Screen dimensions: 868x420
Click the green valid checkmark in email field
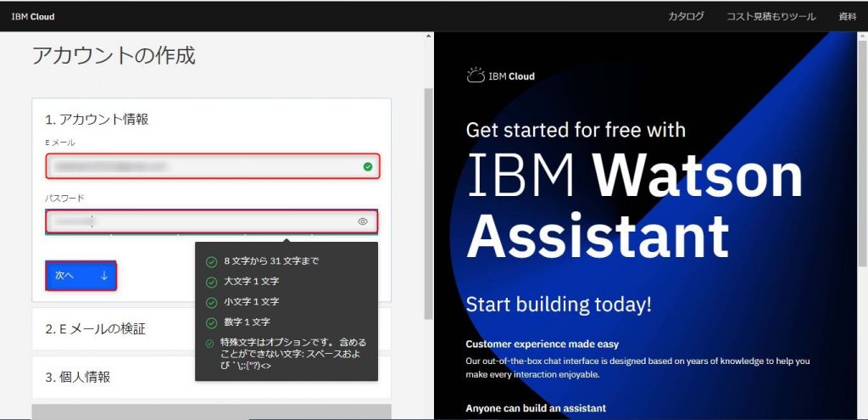tap(368, 166)
